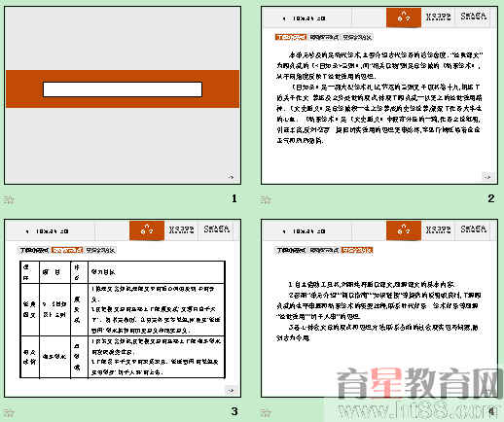Click the back-arrow title in slide 2 header

(x=304, y=18)
